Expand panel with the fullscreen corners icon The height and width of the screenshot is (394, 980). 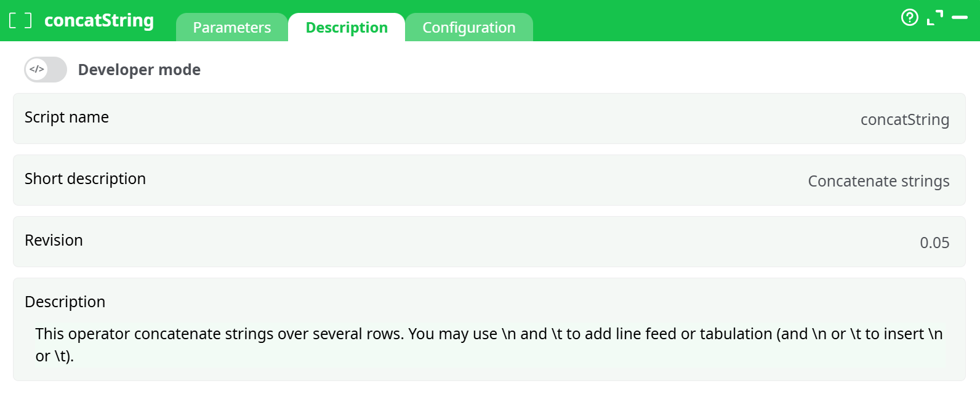point(934,18)
